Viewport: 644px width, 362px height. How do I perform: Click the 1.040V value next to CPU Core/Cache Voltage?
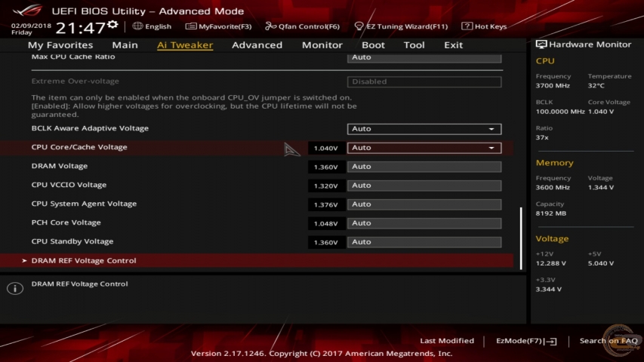[325, 148]
